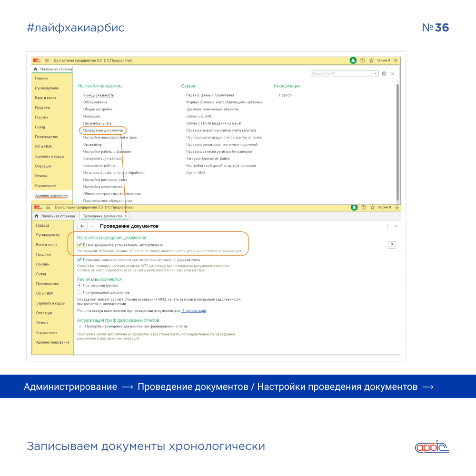
Task: Uncheck Время документов устанавливать автоматически
Action: [x=79, y=245]
